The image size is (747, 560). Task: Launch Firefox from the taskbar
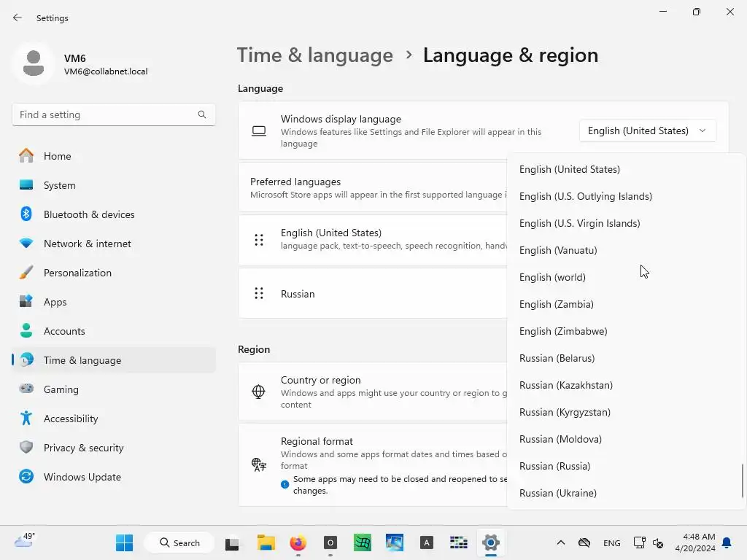[298, 542]
